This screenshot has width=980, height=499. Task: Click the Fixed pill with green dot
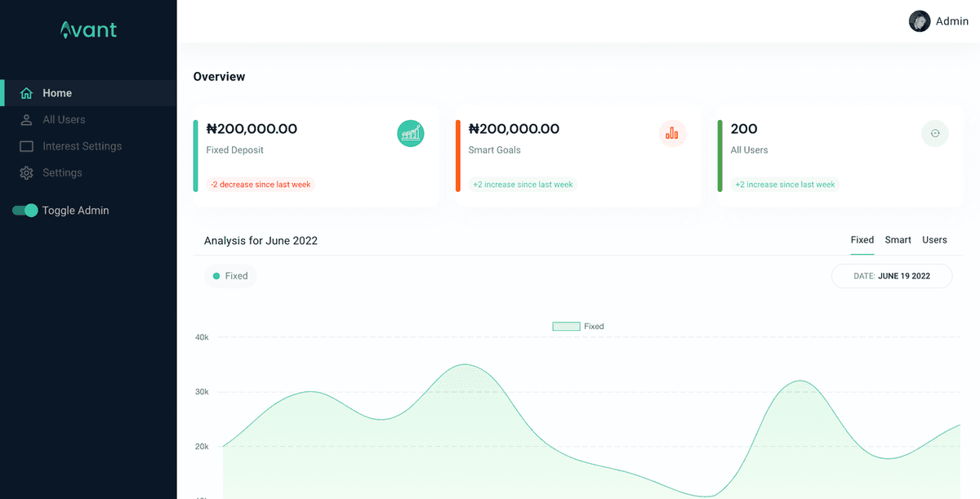pos(230,276)
